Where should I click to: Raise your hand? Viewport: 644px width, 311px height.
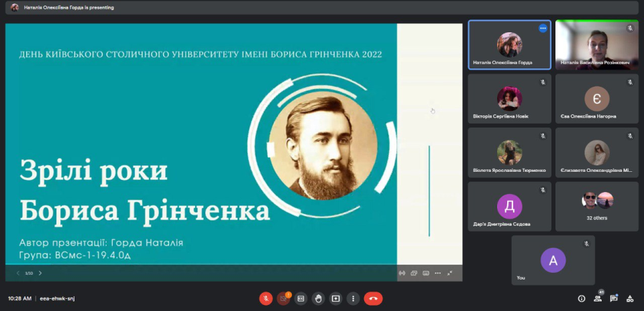318,299
